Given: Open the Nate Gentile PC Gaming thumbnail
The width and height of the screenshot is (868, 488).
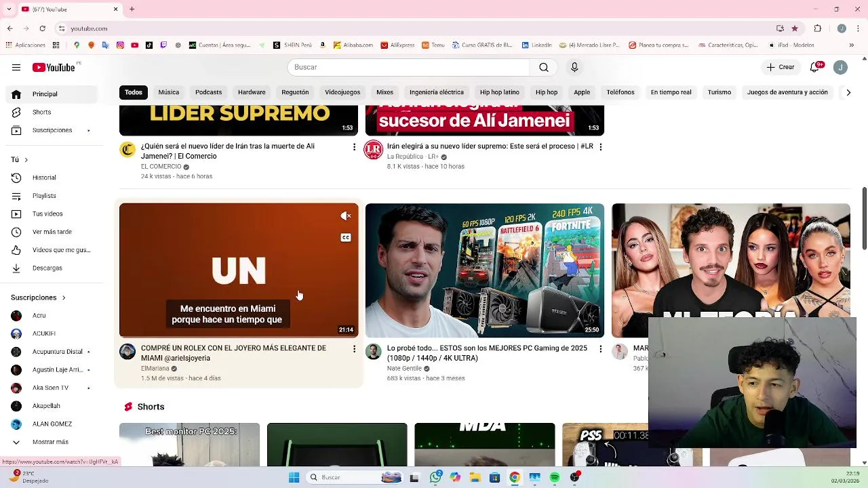Looking at the screenshot, I should [x=485, y=270].
